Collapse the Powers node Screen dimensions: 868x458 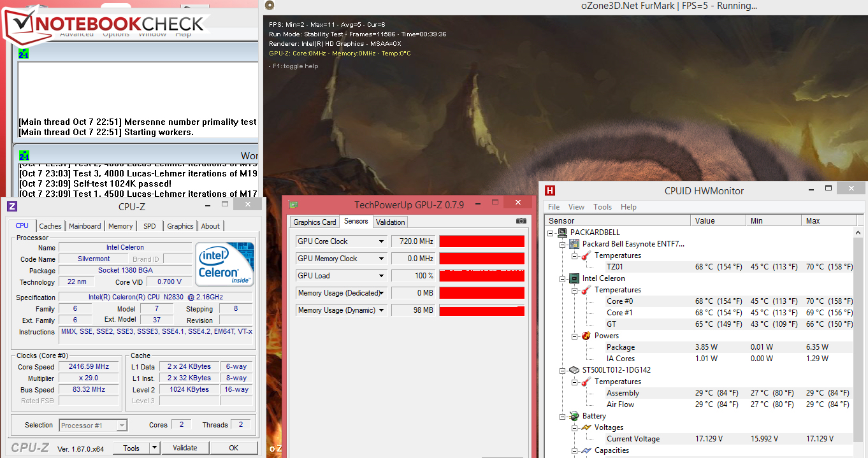[574, 336]
